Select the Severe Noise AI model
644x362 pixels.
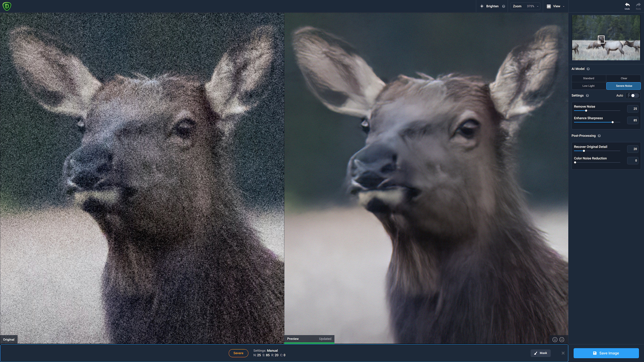[624, 86]
